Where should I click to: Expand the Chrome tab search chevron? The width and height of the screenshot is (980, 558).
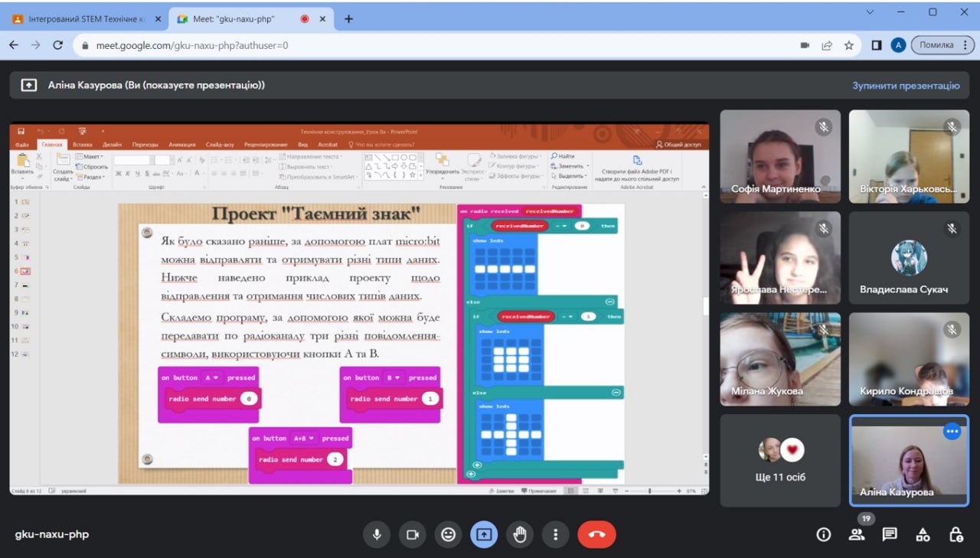(x=871, y=12)
